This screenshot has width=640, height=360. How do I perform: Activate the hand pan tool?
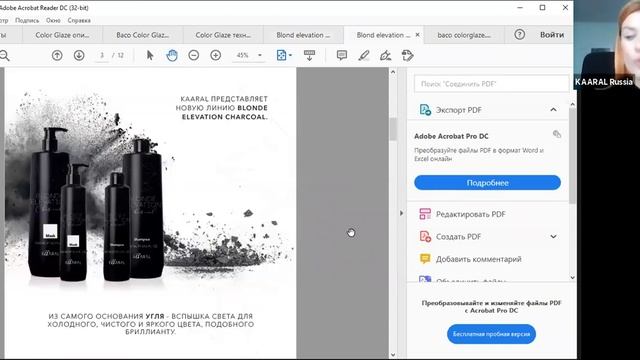coord(172,55)
